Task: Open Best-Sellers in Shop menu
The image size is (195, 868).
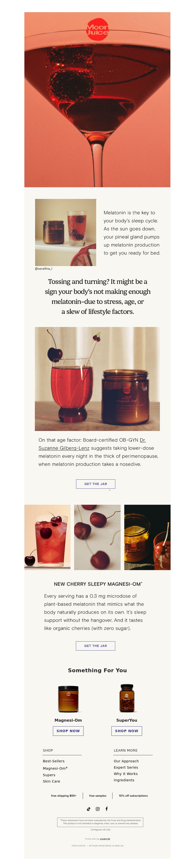Action: point(54,761)
